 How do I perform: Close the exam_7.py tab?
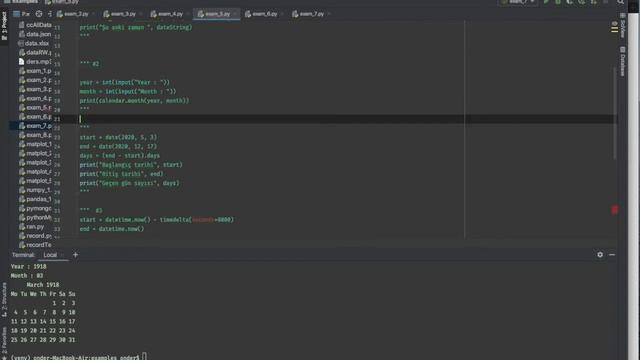click(x=329, y=14)
